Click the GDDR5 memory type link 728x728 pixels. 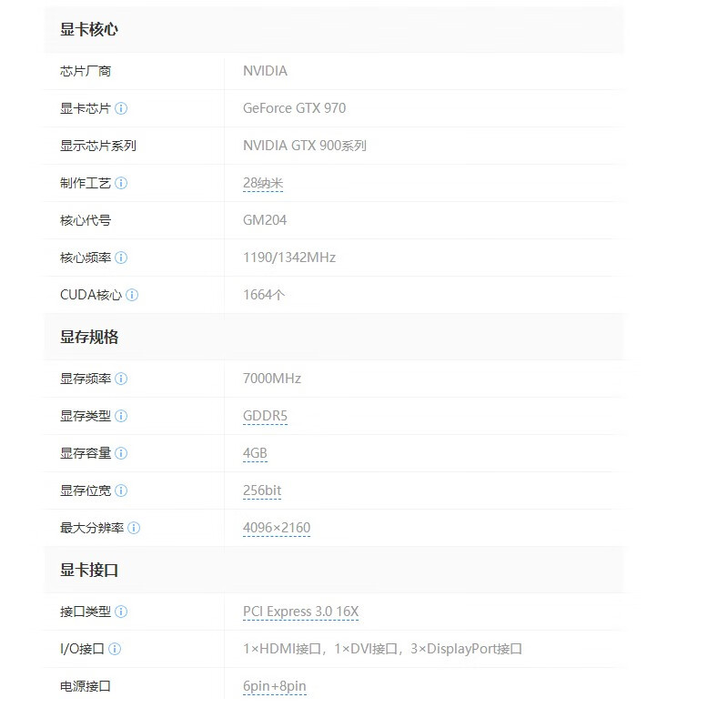tap(265, 416)
